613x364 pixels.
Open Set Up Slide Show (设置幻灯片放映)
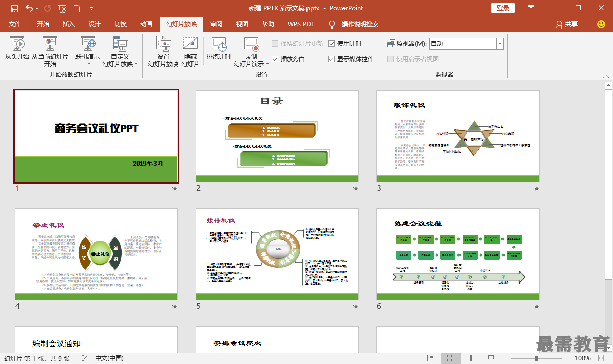click(163, 52)
